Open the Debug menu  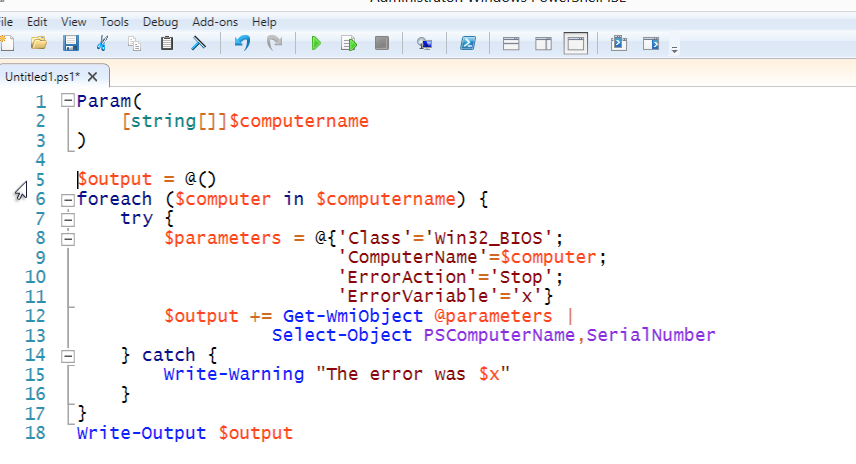(x=160, y=21)
